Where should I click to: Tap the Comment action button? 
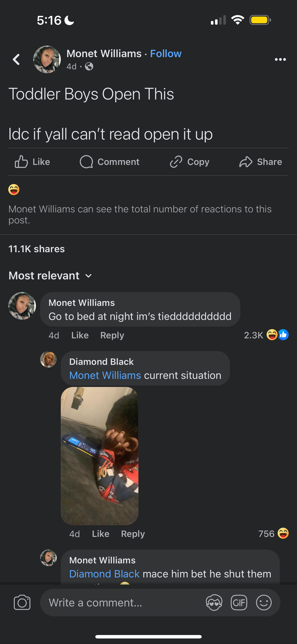110,162
